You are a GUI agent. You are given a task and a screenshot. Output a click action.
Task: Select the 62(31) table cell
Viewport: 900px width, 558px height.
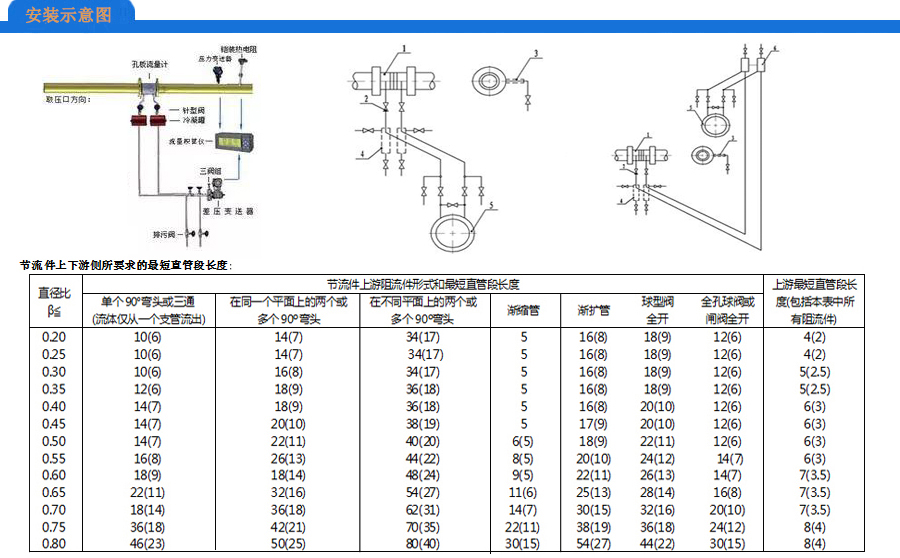pos(422,509)
